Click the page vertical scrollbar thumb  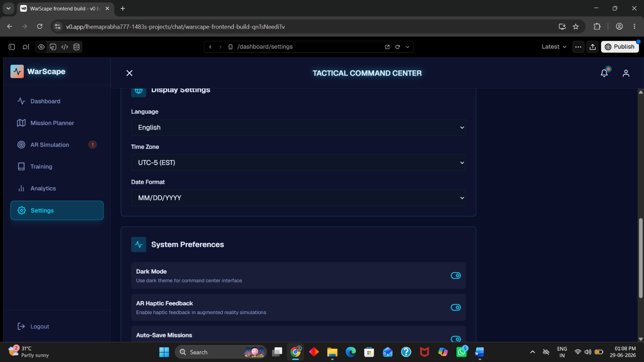(x=640, y=258)
